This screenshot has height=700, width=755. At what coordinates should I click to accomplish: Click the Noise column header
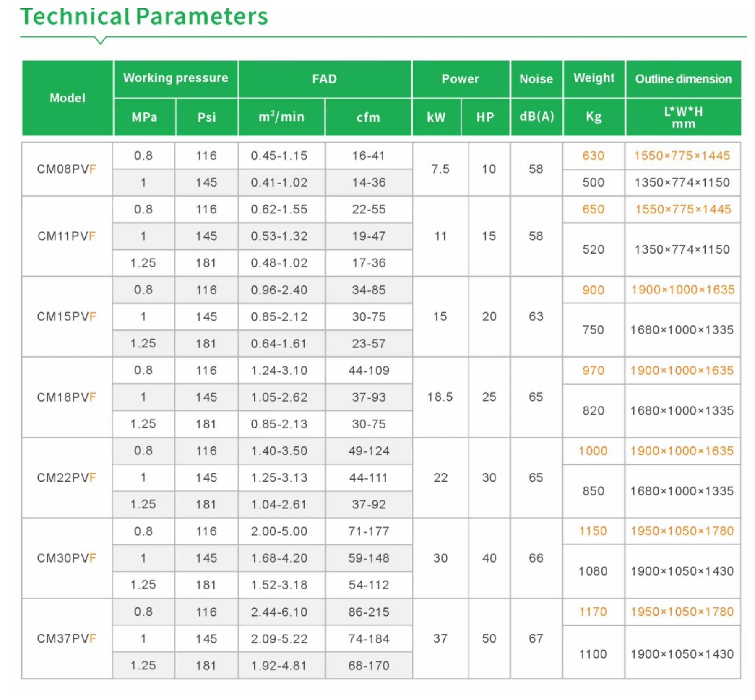click(x=536, y=79)
